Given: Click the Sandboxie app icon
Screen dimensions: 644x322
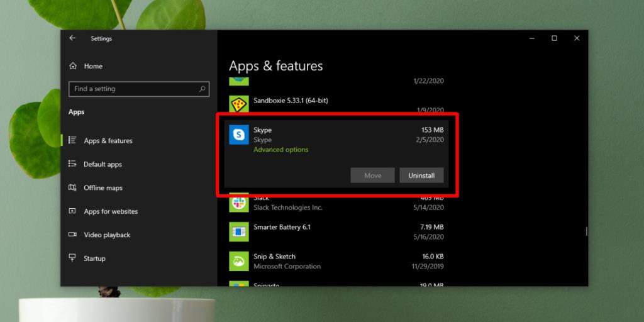Looking at the screenshot, I should [x=238, y=105].
